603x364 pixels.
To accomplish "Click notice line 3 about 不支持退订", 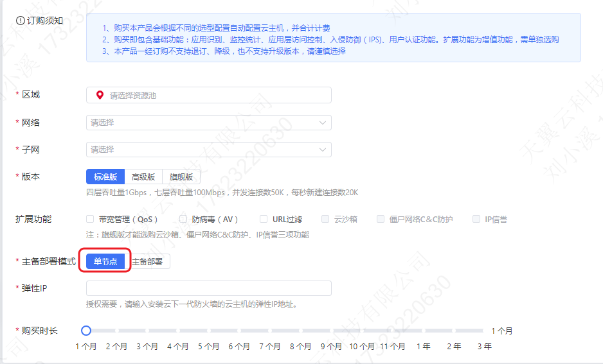I will pos(224,51).
